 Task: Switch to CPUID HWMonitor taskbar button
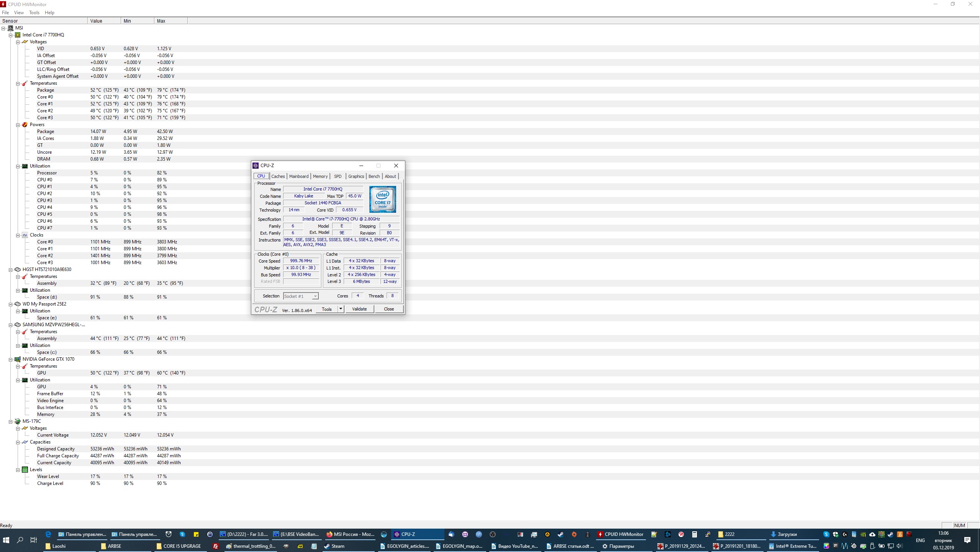pyautogui.click(x=621, y=534)
